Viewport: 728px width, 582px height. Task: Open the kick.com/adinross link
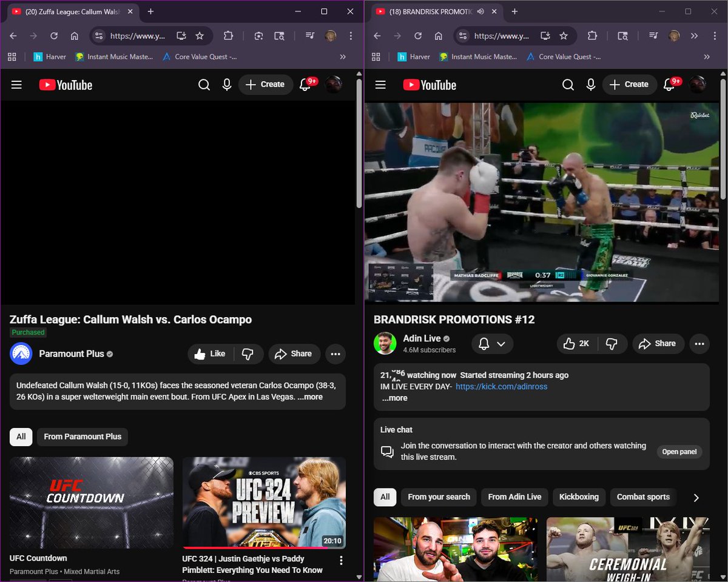point(502,386)
